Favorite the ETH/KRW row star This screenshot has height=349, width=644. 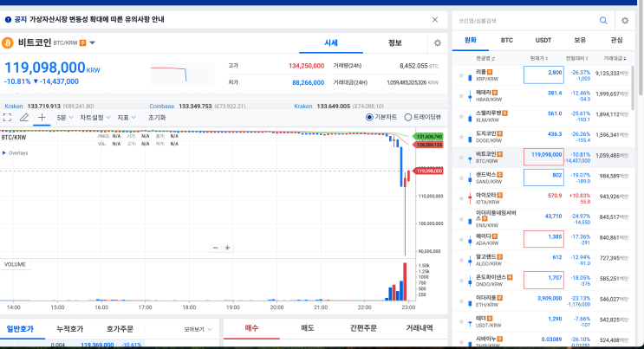pos(461,301)
